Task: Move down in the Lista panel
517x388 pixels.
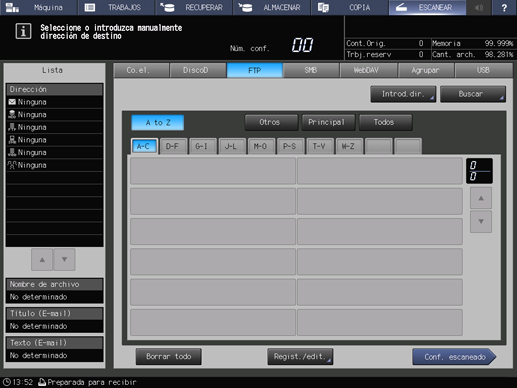Action: click(x=64, y=259)
